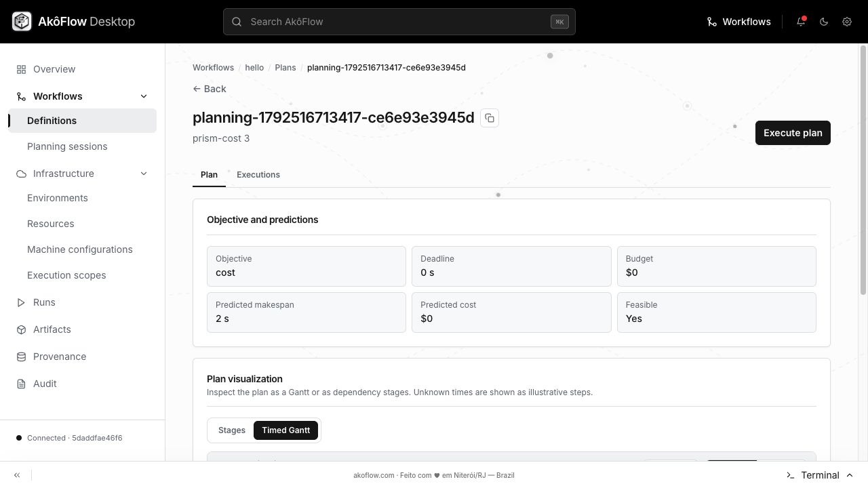This screenshot has width=868, height=488.
Task: Open the settings gear icon
Action: tap(847, 22)
